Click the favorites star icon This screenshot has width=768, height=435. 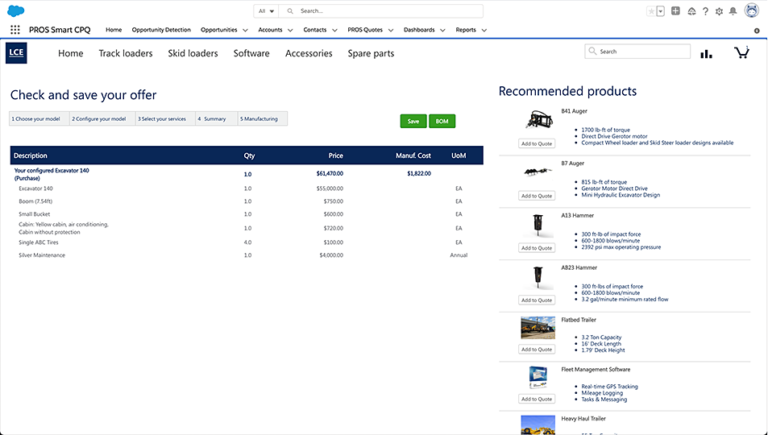(x=651, y=11)
